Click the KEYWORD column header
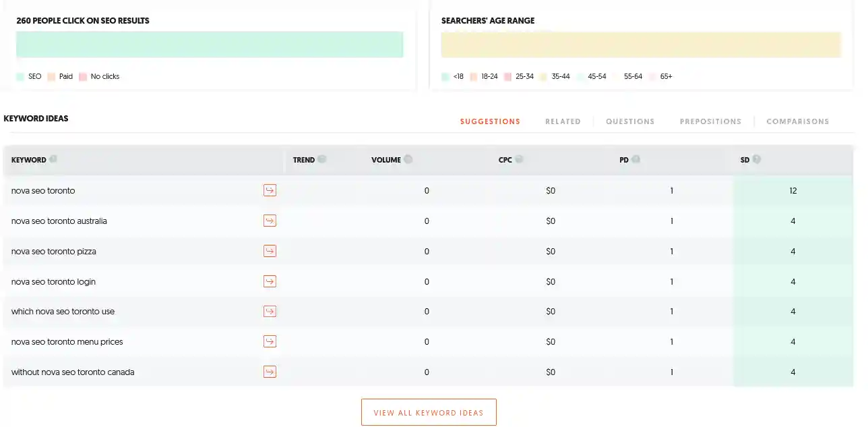This screenshot has width=868, height=427. tap(29, 160)
